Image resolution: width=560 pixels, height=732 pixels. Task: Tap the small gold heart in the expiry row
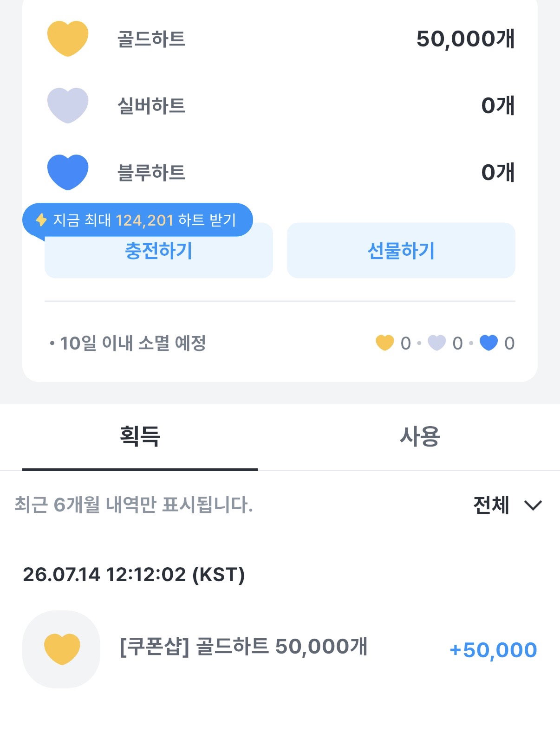pos(384,343)
